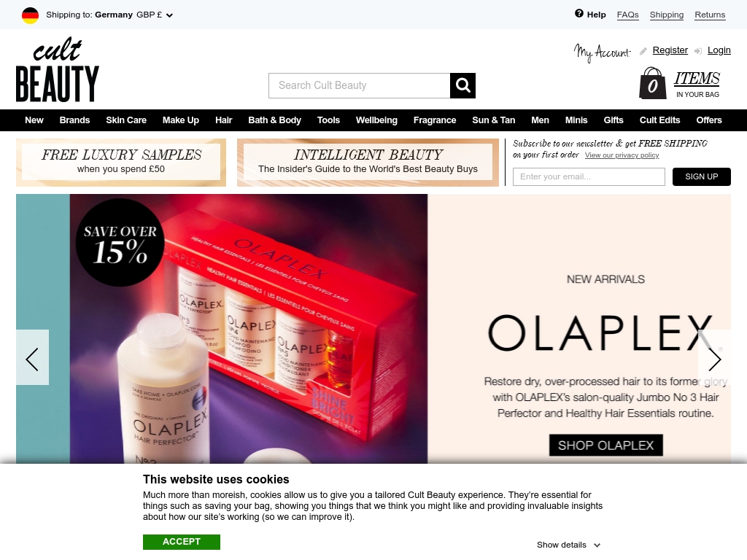Click the Cult Beauty logo
Screen dimensions: 747x560
coord(57,69)
